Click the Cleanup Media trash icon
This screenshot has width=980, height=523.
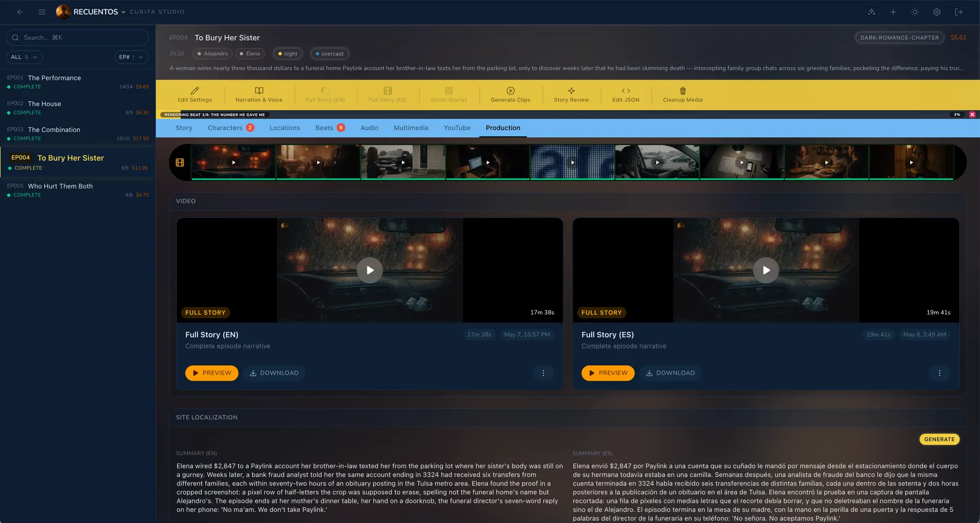pos(683,91)
